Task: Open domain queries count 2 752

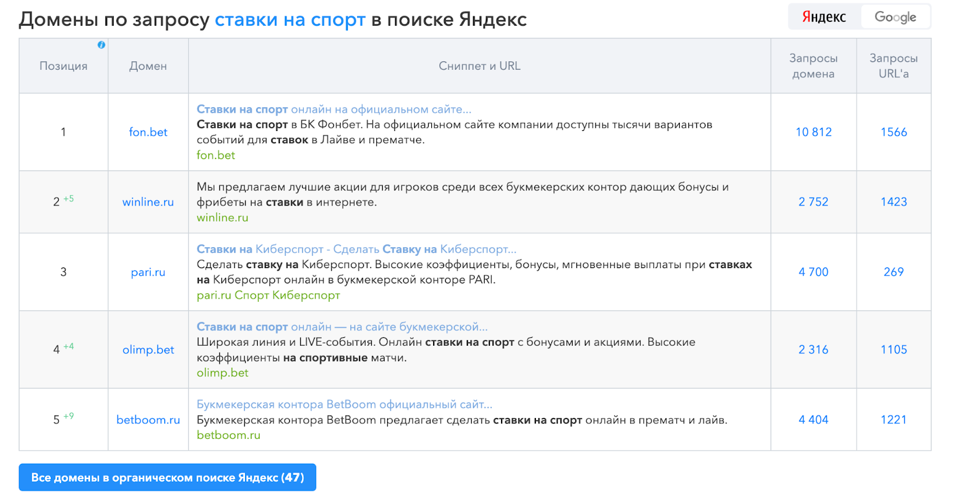Action: click(x=813, y=202)
